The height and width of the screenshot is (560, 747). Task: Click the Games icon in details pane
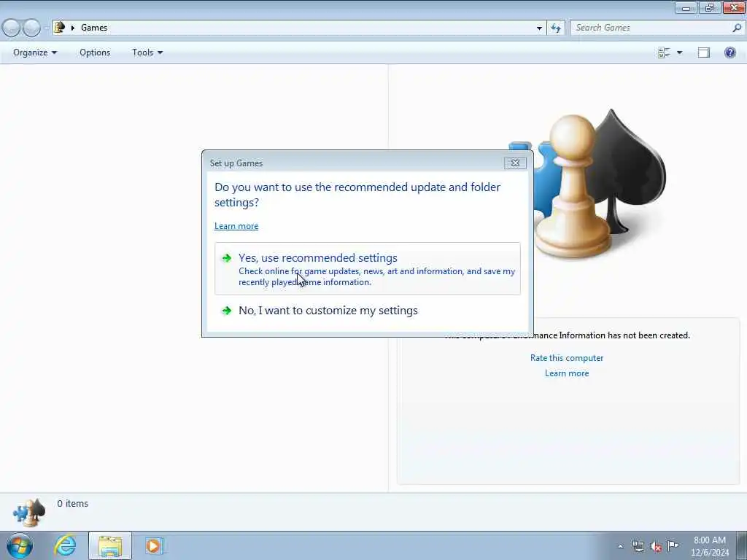[29, 513]
